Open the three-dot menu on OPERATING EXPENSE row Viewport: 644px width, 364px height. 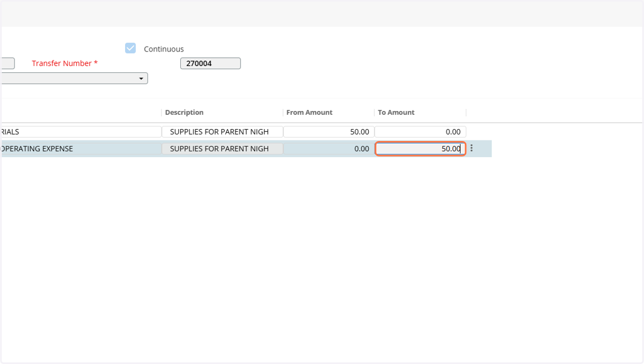[472, 148]
